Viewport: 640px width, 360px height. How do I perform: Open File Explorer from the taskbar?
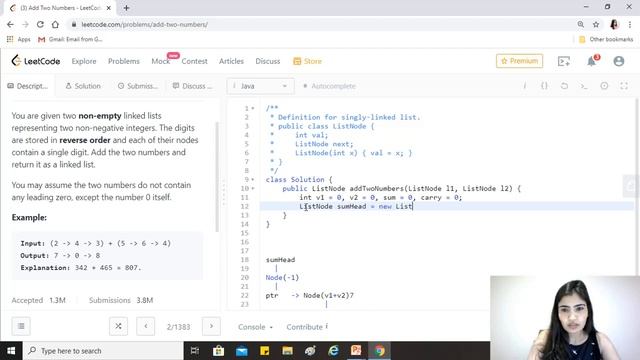tap(287, 351)
